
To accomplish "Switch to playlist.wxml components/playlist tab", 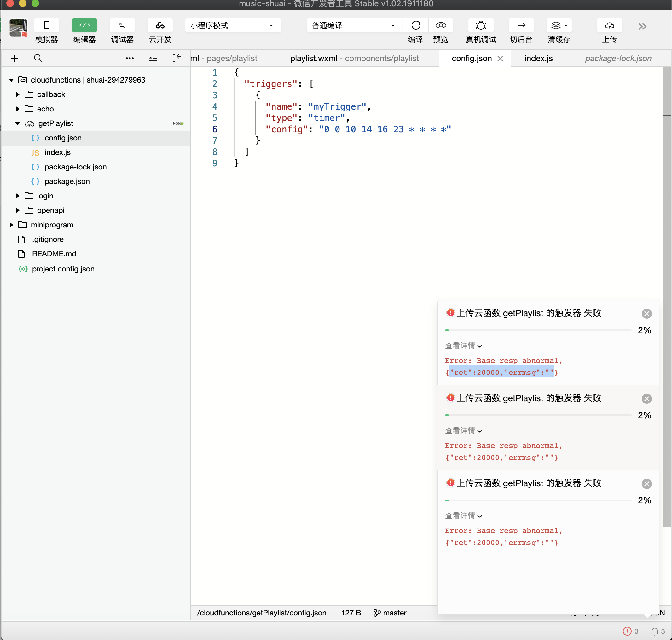I will (354, 58).
